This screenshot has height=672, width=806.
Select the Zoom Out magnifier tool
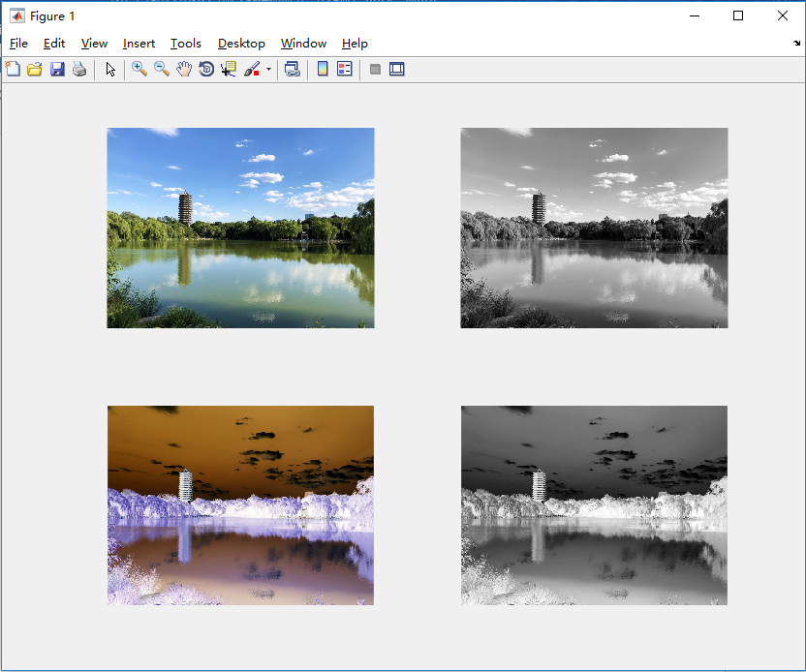click(x=162, y=69)
